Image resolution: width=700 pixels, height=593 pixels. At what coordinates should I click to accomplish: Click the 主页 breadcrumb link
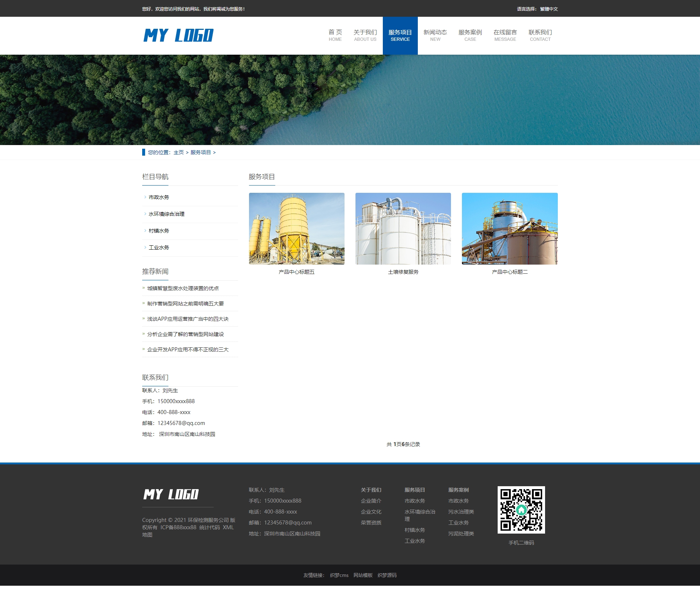pos(179,152)
